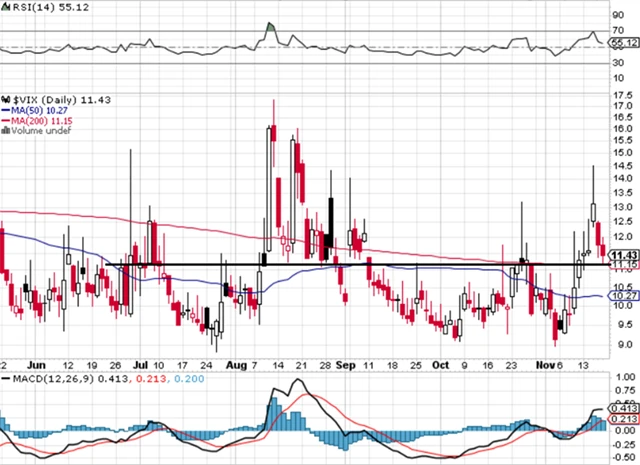Click the 55.12 RSI value tag
Screen dimensions: 640x465
(623, 43)
